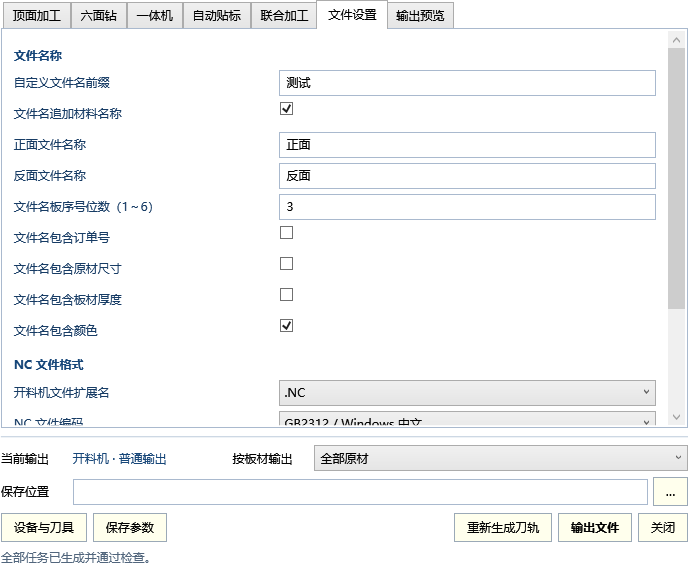This screenshot has height=565, width=688.
Task: Open the 六面钻 tab
Action: pos(99,16)
